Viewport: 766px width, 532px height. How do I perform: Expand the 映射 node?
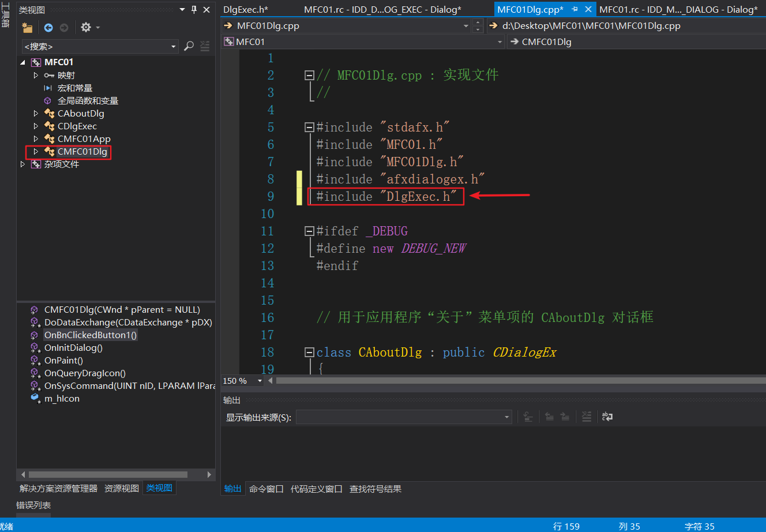tap(36, 75)
